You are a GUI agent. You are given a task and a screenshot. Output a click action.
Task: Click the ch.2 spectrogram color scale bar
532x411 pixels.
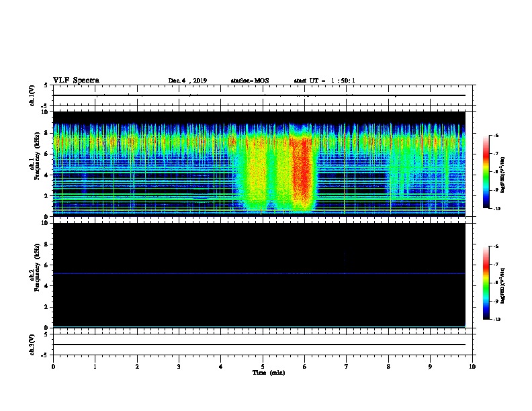point(486,283)
